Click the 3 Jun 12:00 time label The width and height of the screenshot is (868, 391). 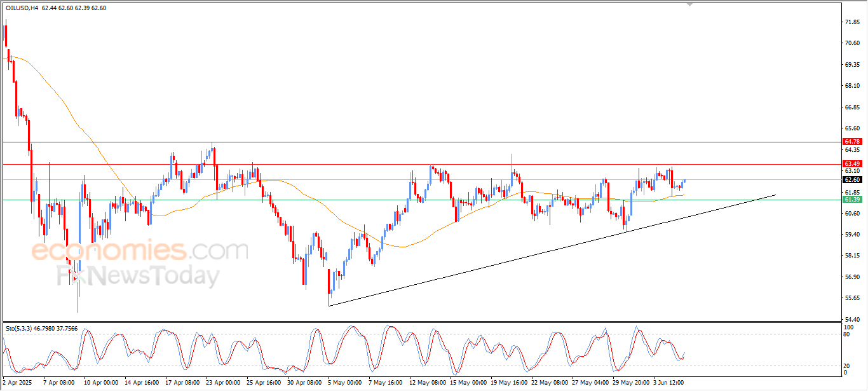668,383
